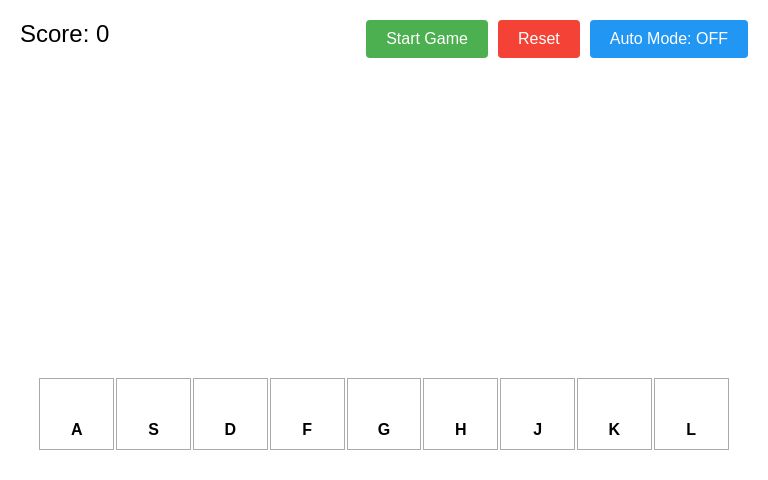Hit the middle tile labeled G

(x=384, y=414)
